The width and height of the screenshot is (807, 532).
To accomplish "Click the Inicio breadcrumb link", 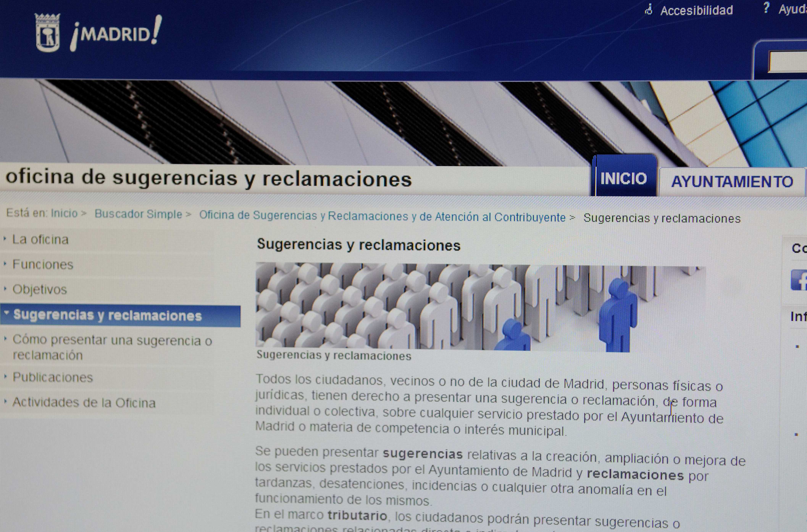I will click(64, 213).
